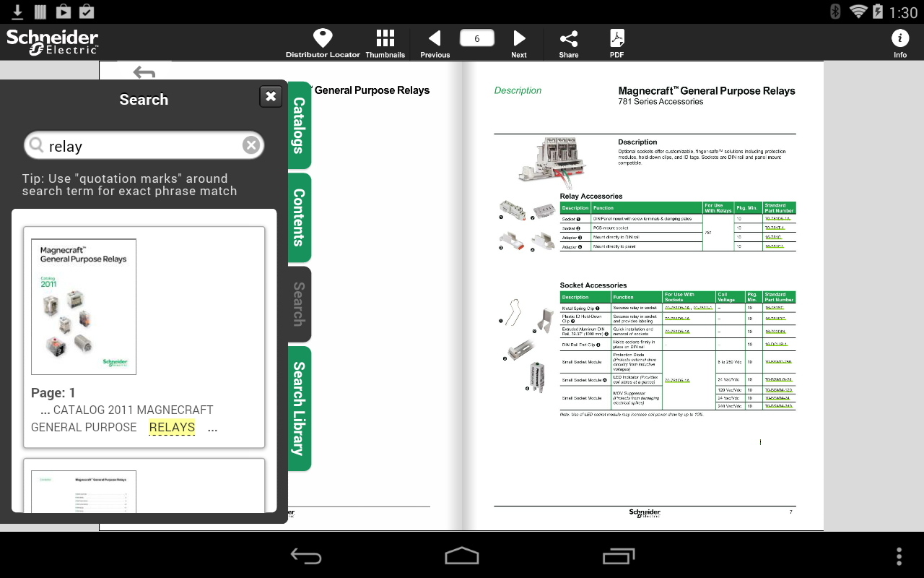Clear the search field text

click(x=250, y=145)
